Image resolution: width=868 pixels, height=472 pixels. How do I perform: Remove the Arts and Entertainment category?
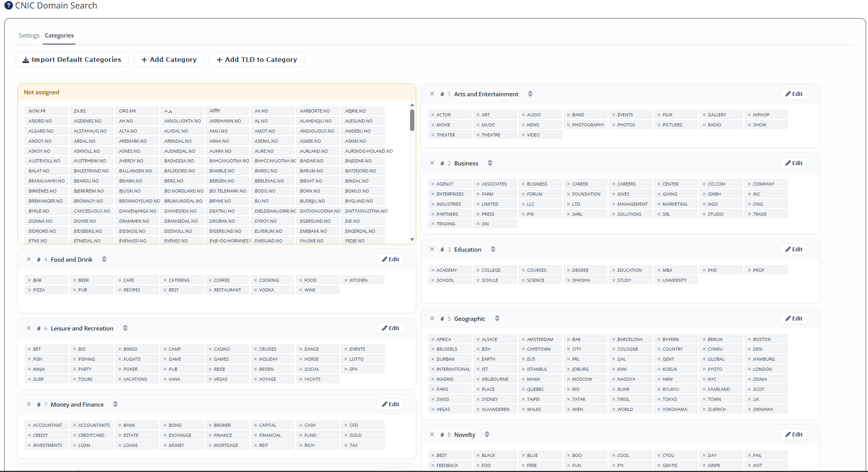tap(432, 94)
